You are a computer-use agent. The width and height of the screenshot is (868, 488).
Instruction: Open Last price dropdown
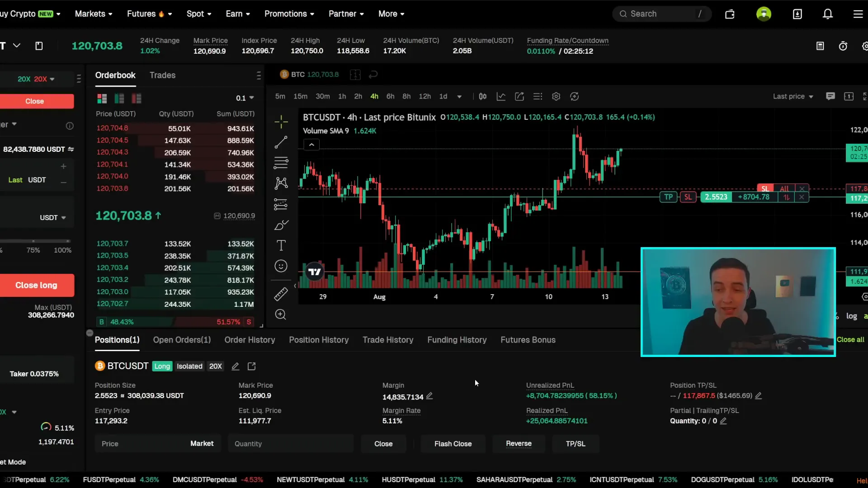click(793, 96)
